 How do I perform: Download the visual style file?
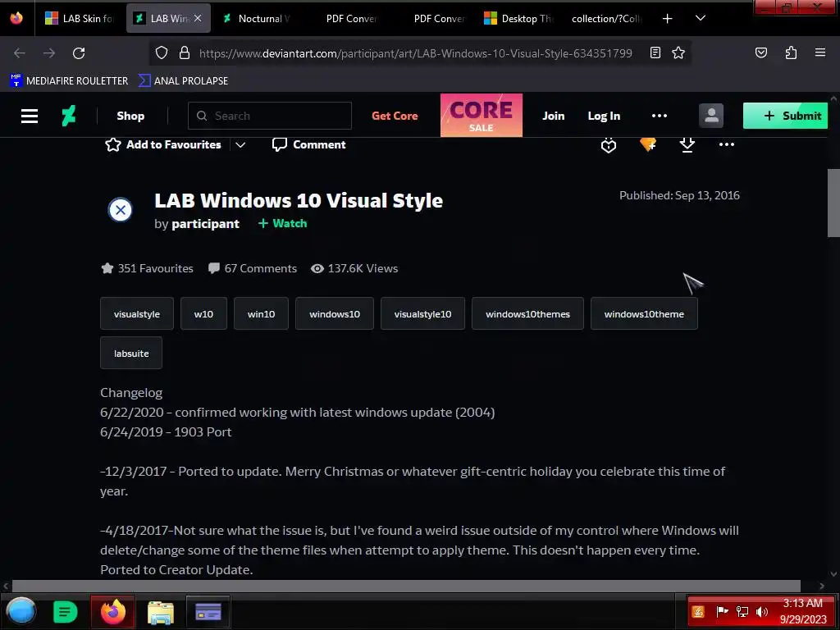[687, 144]
